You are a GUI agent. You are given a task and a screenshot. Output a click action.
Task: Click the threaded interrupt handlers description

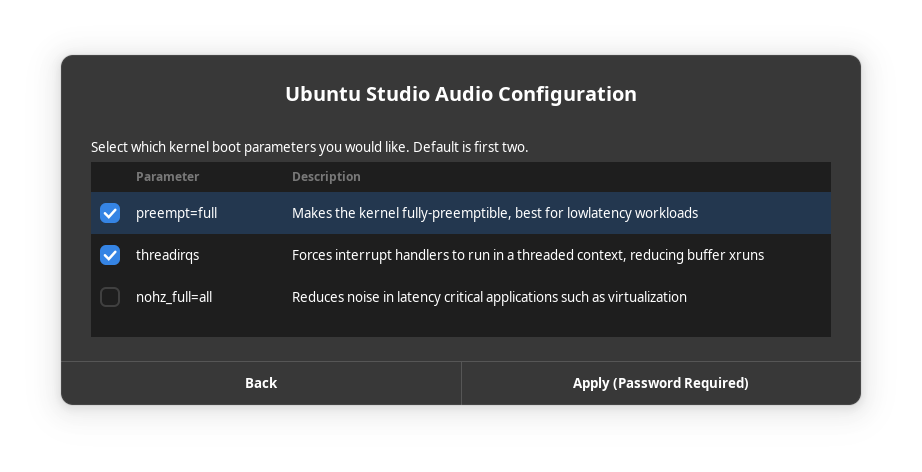point(527,255)
